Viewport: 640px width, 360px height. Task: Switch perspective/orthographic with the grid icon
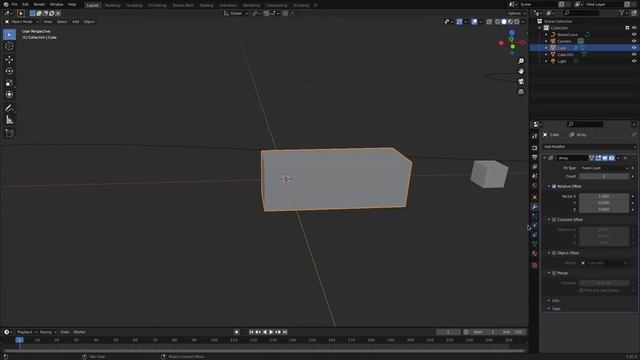pos(521,92)
